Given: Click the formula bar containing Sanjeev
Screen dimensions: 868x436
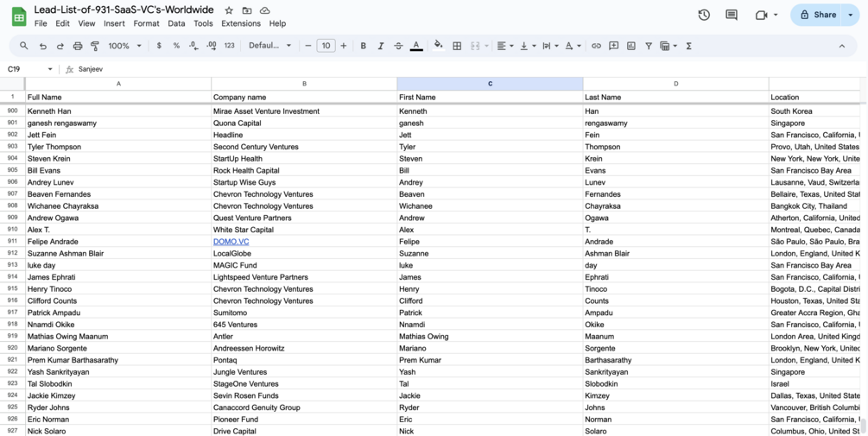Looking at the screenshot, I should coord(471,69).
